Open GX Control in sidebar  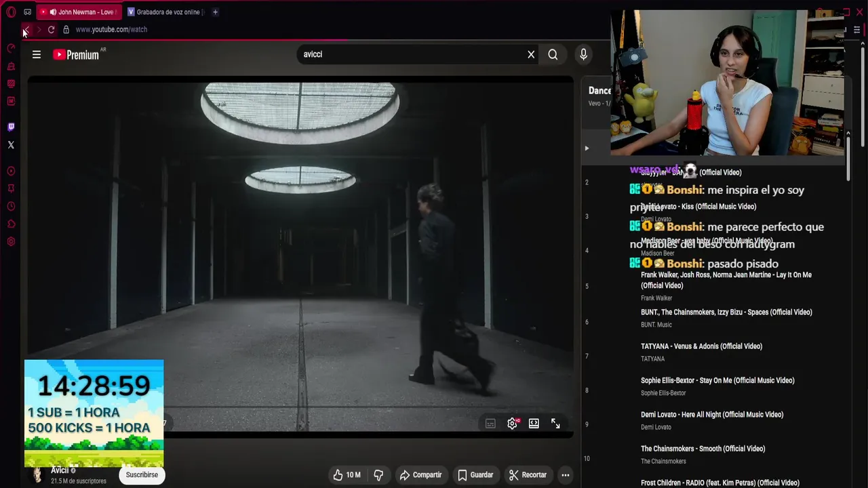(11, 48)
